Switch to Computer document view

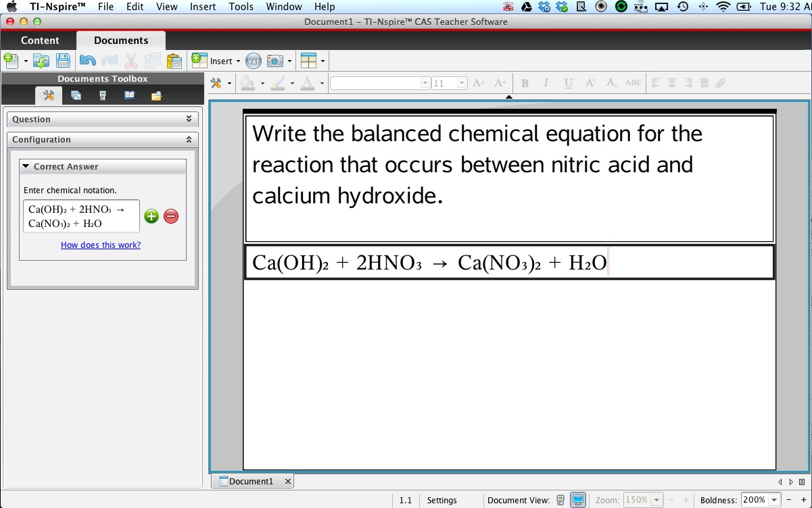pos(578,501)
